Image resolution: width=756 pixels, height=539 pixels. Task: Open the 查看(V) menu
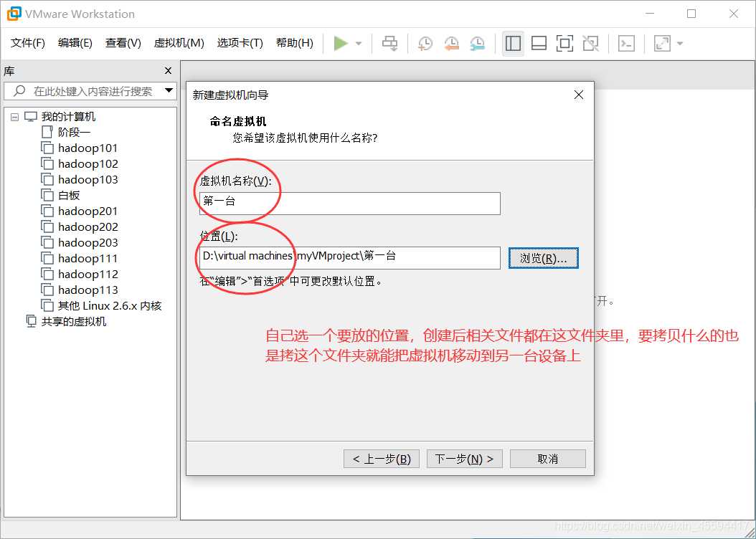tap(123, 43)
